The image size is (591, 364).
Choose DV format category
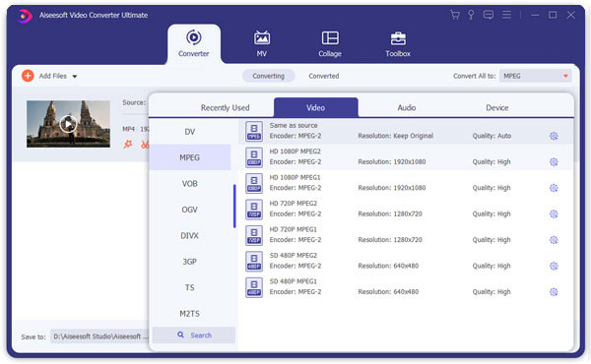(189, 132)
